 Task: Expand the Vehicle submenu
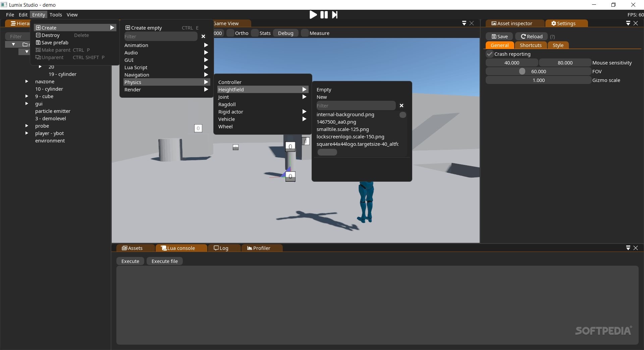(x=263, y=119)
